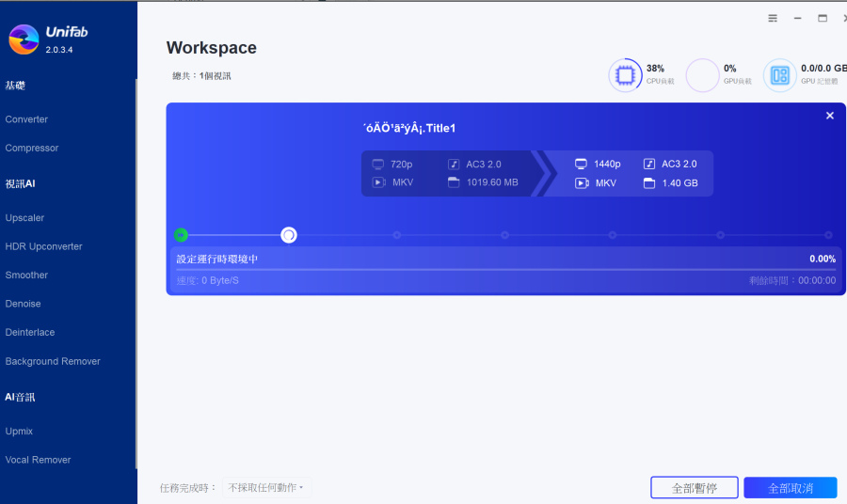The width and height of the screenshot is (847, 504).
Task: Click the current active step circle
Action: click(x=289, y=235)
